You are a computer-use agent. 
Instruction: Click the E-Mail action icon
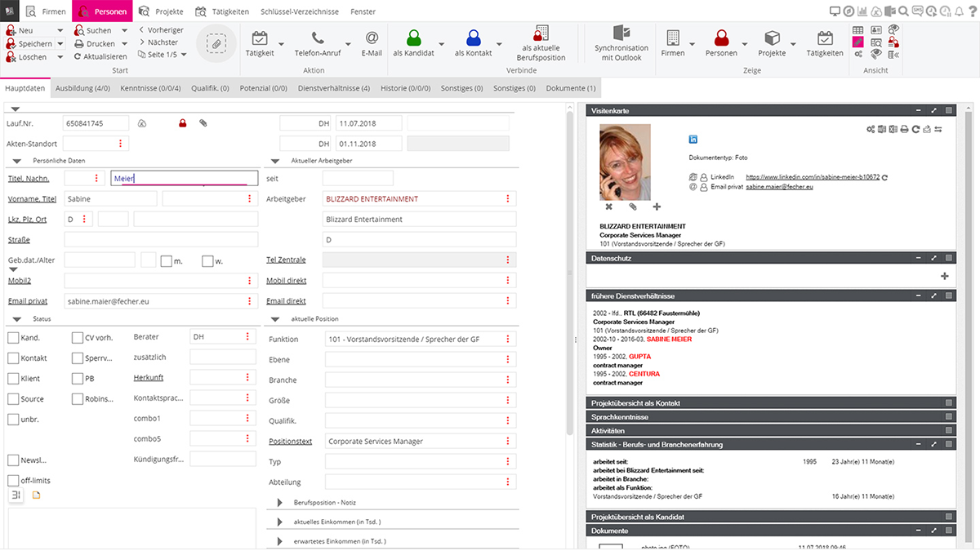pos(372,38)
